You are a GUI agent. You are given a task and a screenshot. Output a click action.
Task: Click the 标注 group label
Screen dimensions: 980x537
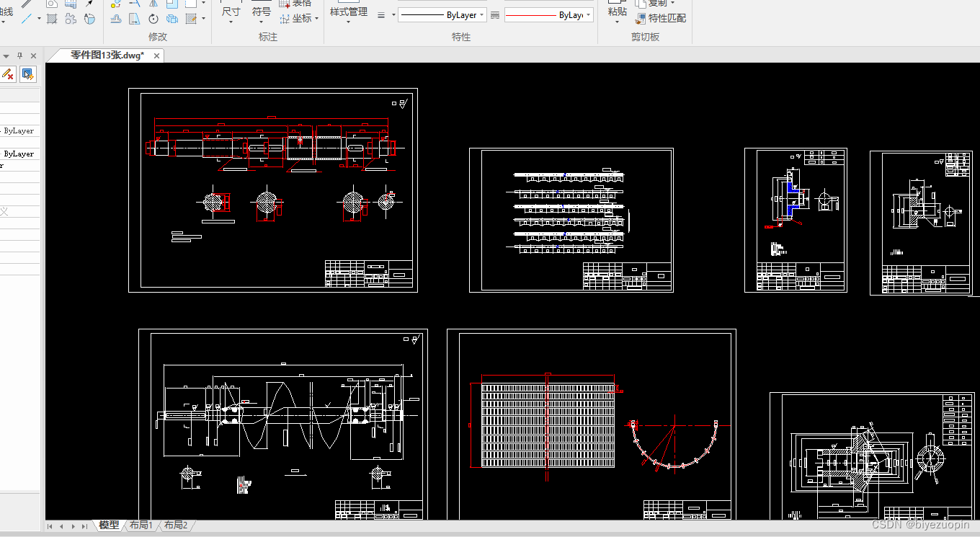tap(268, 37)
